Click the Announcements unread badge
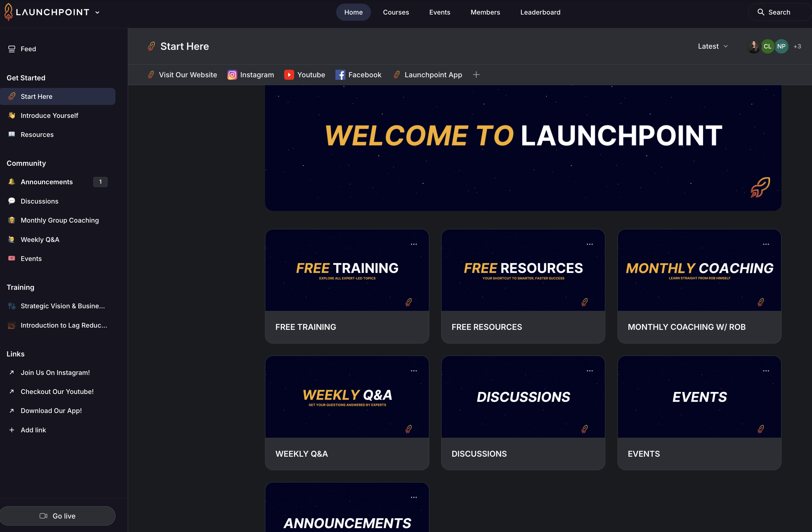This screenshot has height=532, width=812. click(x=100, y=182)
